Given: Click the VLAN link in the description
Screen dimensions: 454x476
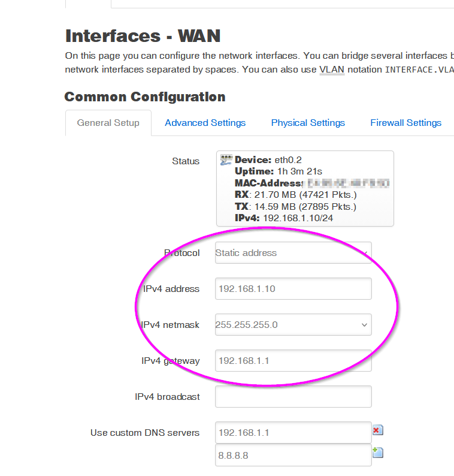Looking at the screenshot, I should click(x=332, y=69).
